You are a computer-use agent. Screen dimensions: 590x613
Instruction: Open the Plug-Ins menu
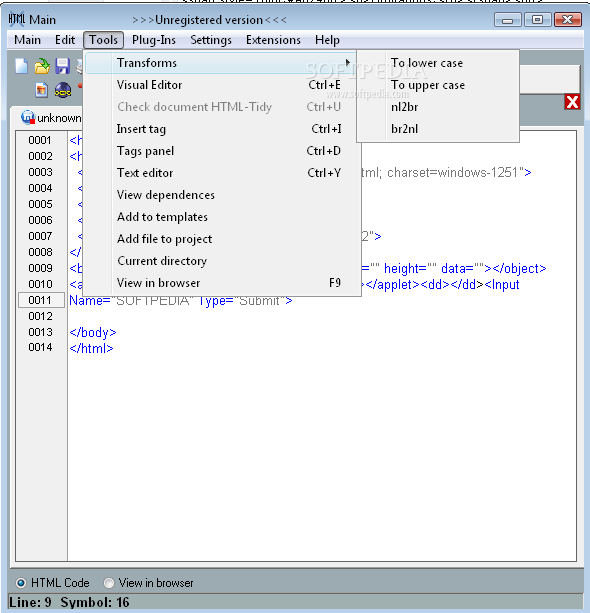click(154, 40)
